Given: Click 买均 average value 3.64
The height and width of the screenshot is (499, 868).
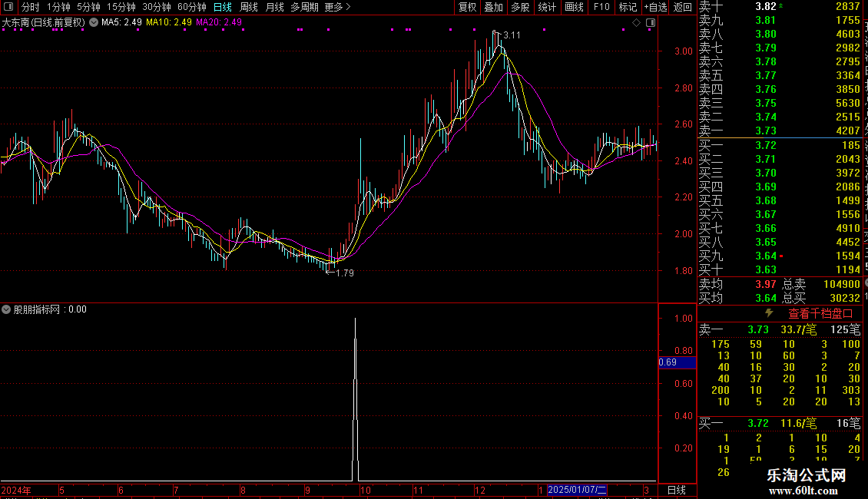Looking at the screenshot, I should [x=766, y=298].
